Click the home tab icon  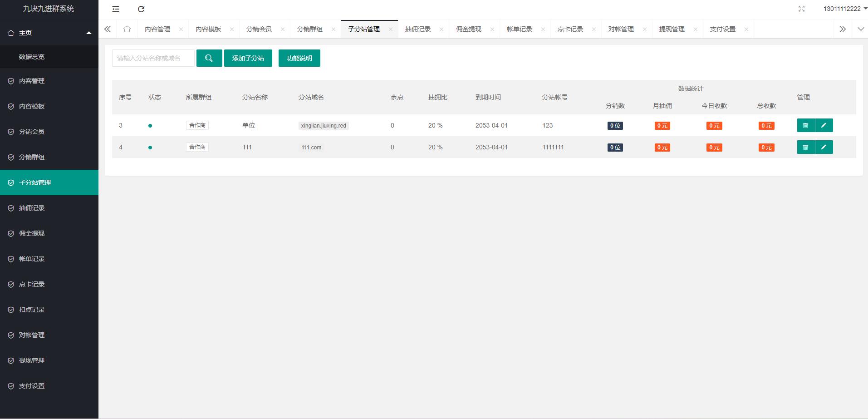tap(127, 29)
